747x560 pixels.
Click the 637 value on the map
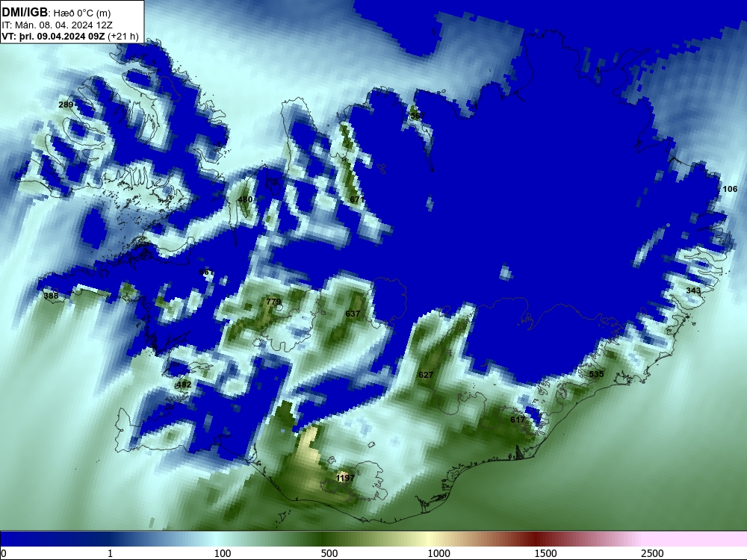(x=353, y=314)
